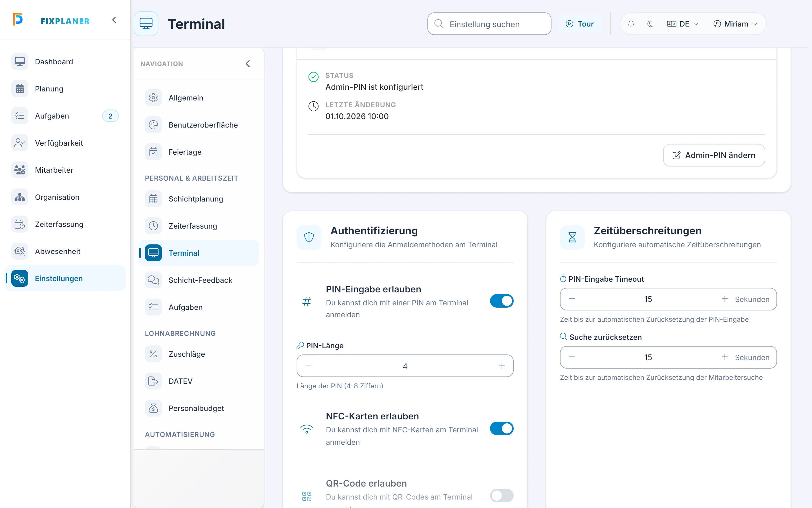Open the Miriam user menu
This screenshot has width=812, height=508.
point(735,24)
